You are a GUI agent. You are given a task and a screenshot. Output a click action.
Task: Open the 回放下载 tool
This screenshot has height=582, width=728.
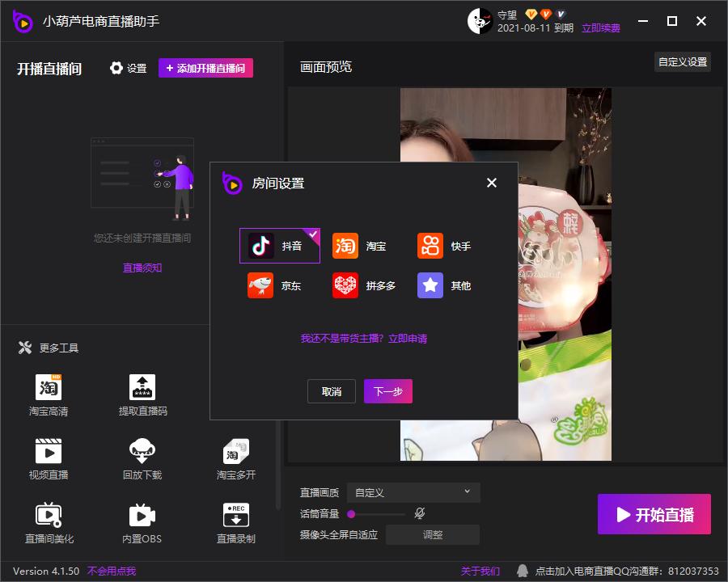[142, 459]
